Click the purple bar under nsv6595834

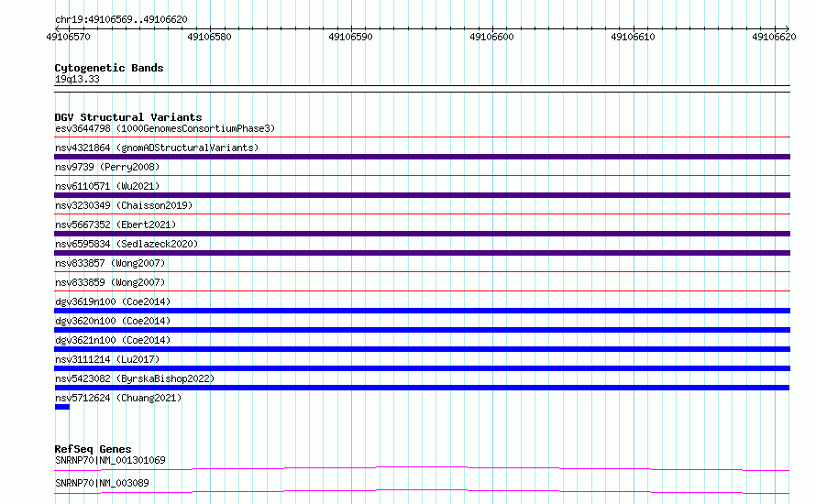(x=422, y=253)
